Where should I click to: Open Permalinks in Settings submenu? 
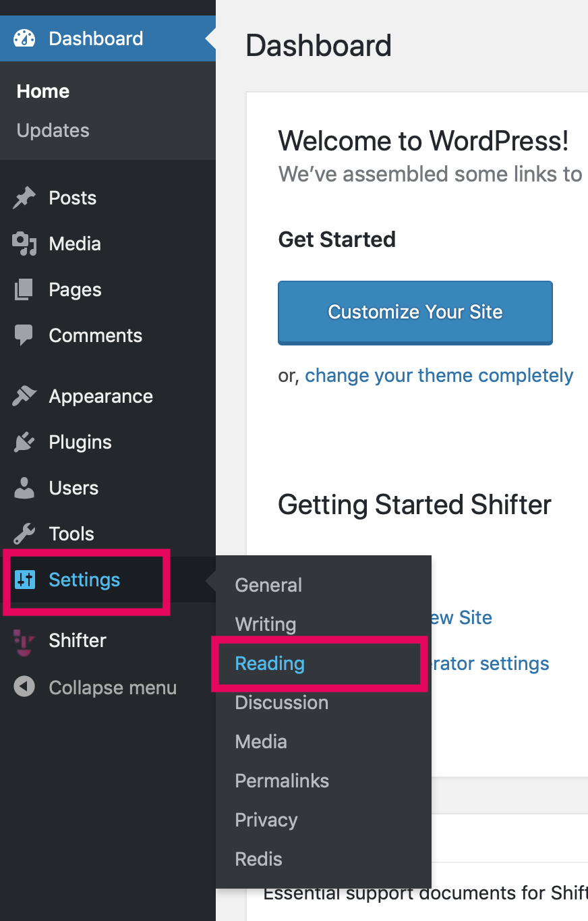[282, 781]
